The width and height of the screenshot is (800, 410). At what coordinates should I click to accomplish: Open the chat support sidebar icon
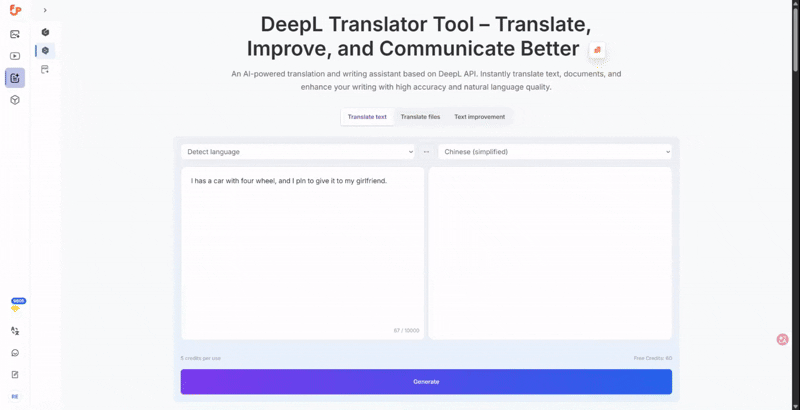tap(15, 353)
